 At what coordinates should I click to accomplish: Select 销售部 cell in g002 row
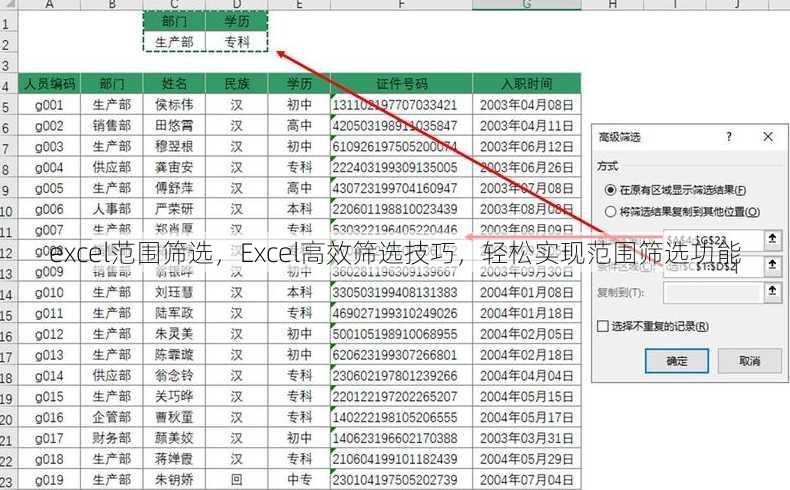[112, 125]
